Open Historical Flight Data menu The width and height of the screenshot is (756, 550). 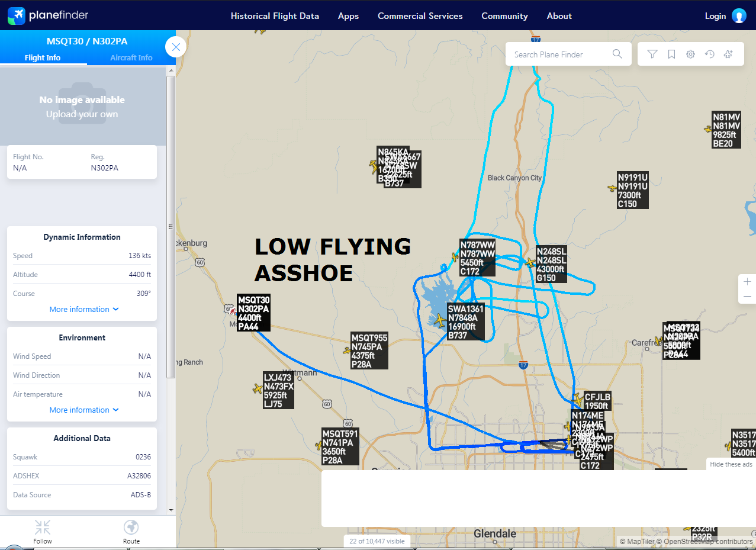point(275,16)
